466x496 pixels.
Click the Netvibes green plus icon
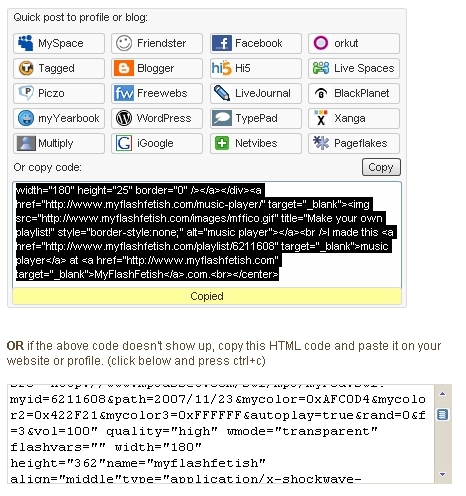tap(222, 143)
